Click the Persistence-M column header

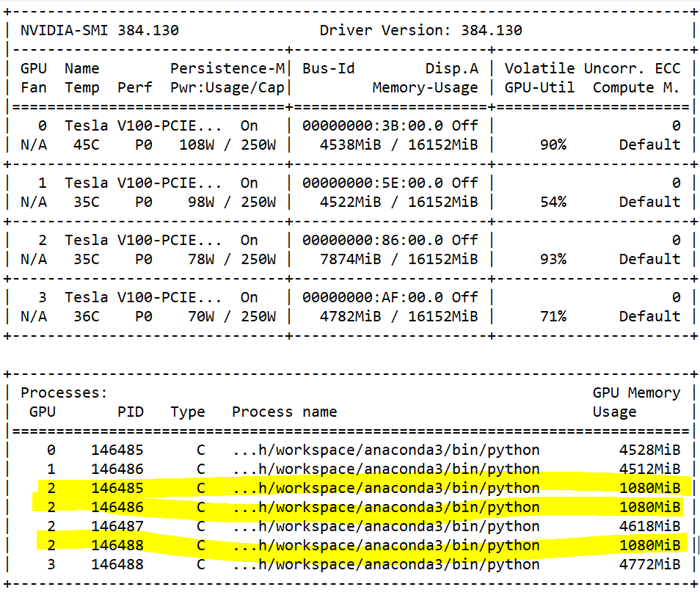point(227,69)
